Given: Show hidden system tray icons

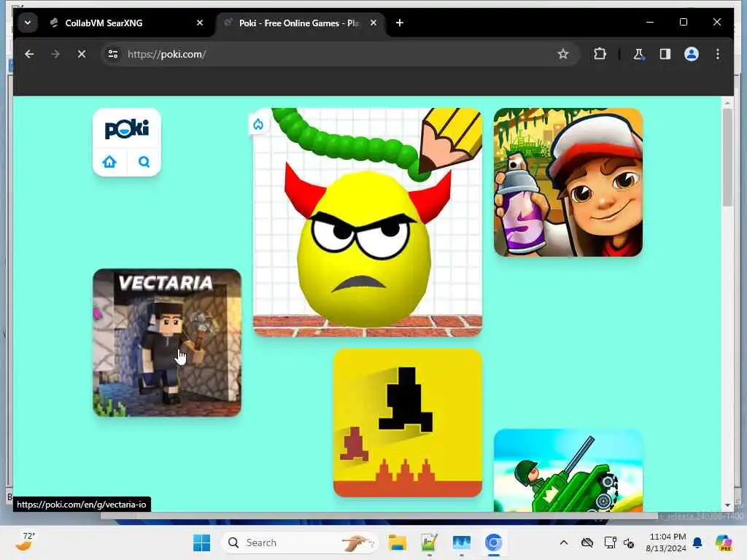Looking at the screenshot, I should coord(564,542).
